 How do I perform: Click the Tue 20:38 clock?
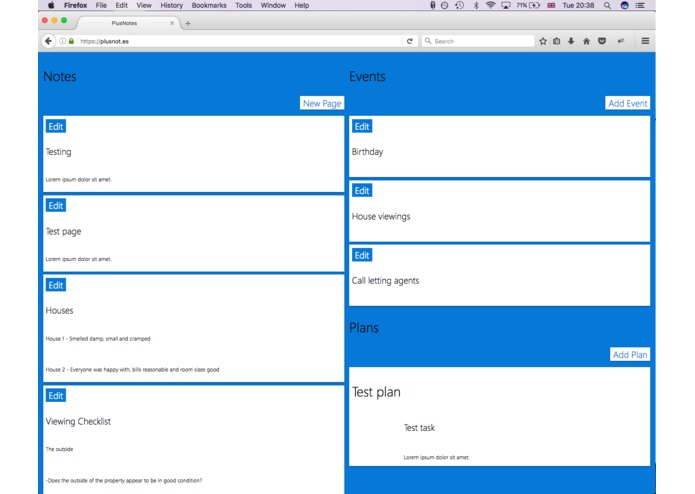pos(578,5)
